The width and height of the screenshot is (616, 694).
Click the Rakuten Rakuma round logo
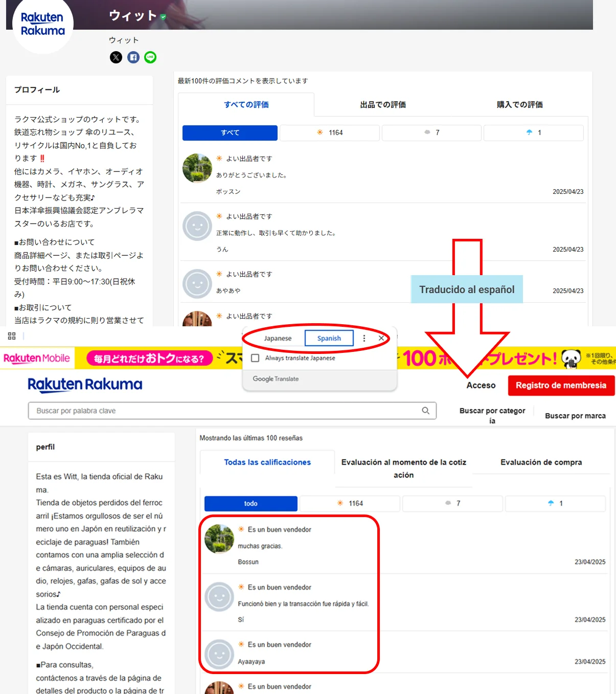(x=43, y=24)
